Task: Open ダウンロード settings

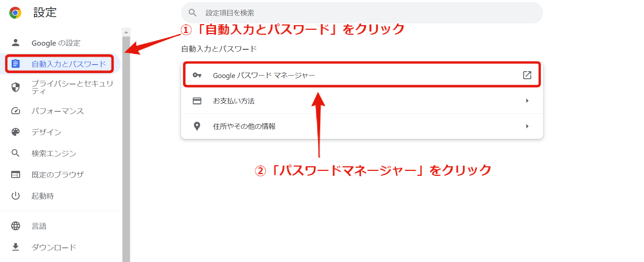Action: point(54,247)
